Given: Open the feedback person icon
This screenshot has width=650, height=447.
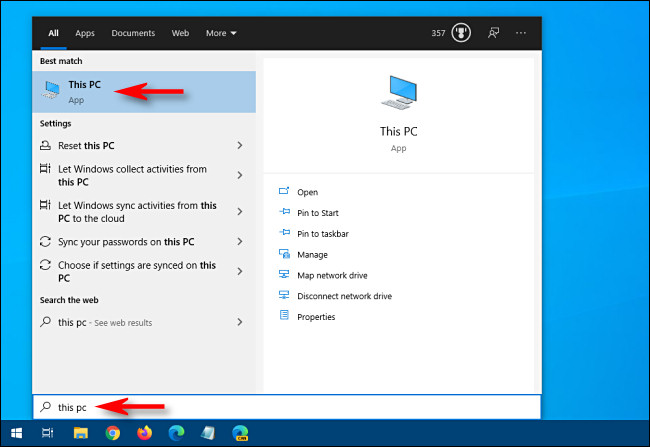Looking at the screenshot, I should click(493, 33).
